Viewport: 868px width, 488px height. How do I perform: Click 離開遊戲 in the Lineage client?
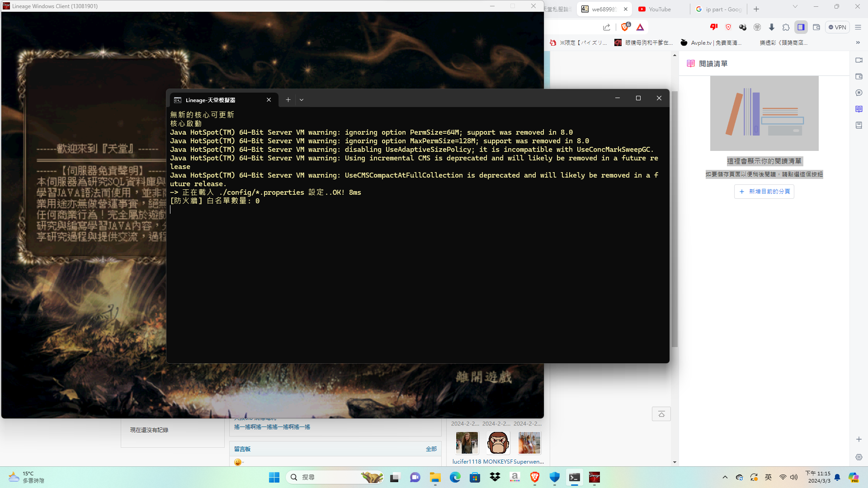coord(483,377)
